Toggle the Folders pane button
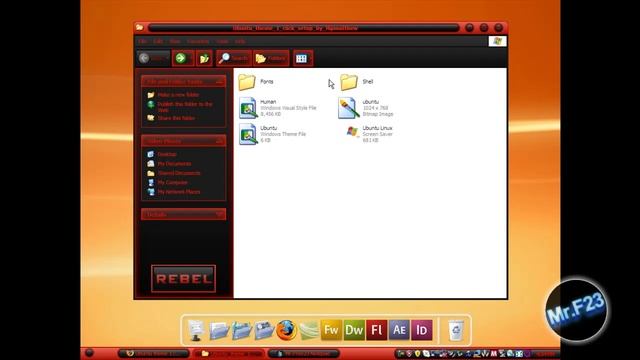This screenshot has width=640, height=360. click(x=271, y=58)
